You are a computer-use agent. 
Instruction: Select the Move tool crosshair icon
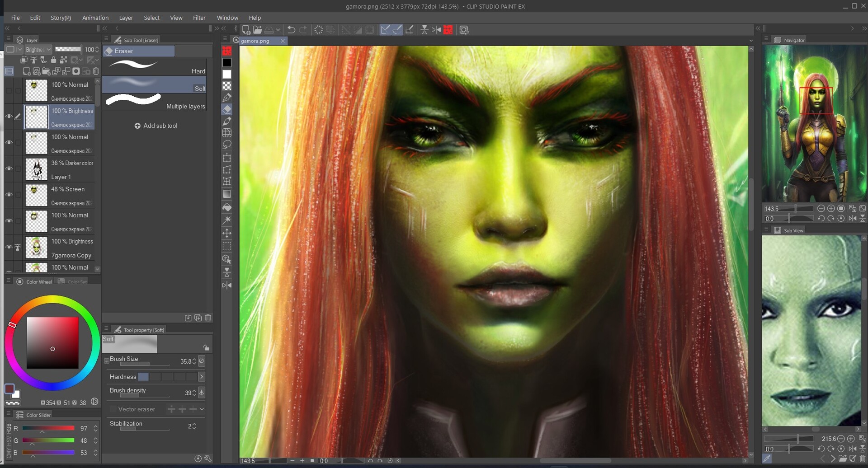tap(227, 233)
